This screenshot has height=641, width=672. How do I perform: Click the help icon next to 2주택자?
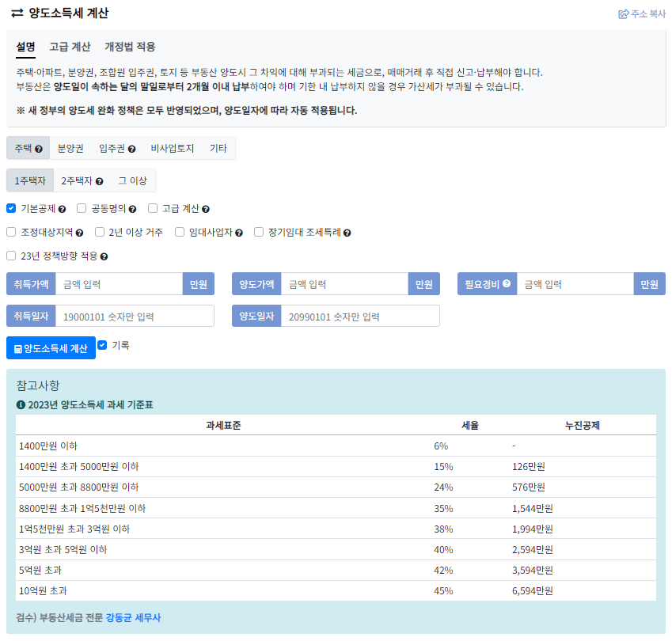tap(99, 182)
